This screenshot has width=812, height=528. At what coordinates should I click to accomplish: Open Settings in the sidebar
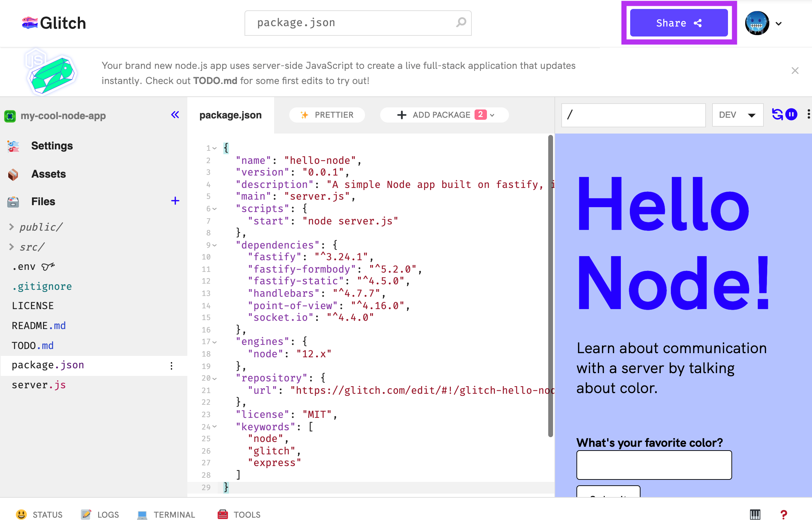(52, 146)
